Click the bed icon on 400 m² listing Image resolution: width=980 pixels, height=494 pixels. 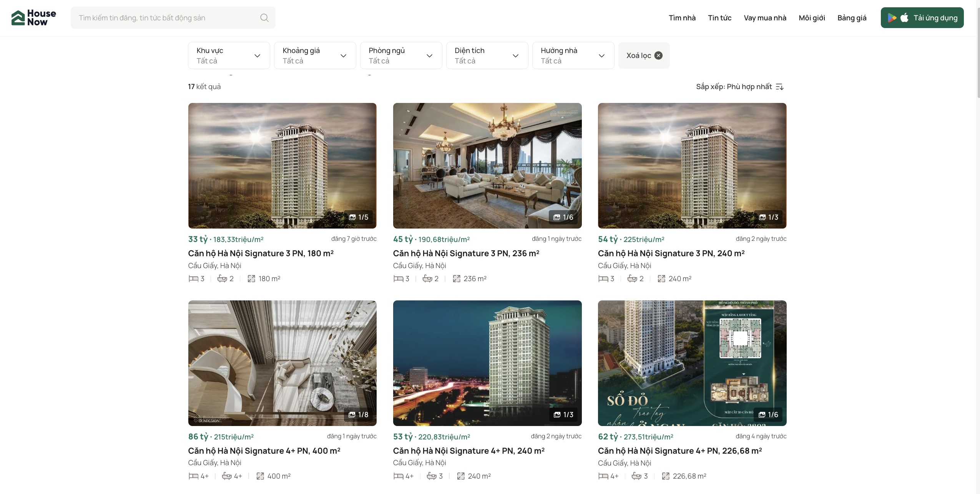(193, 476)
